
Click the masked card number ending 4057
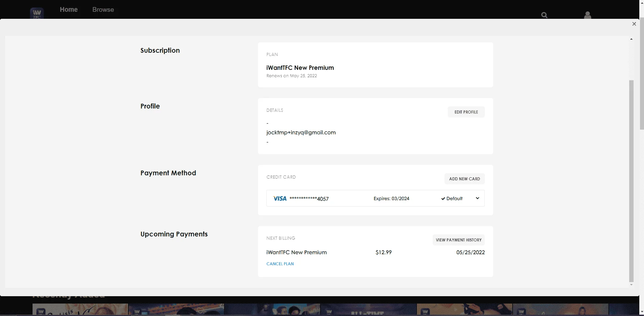[x=309, y=198]
